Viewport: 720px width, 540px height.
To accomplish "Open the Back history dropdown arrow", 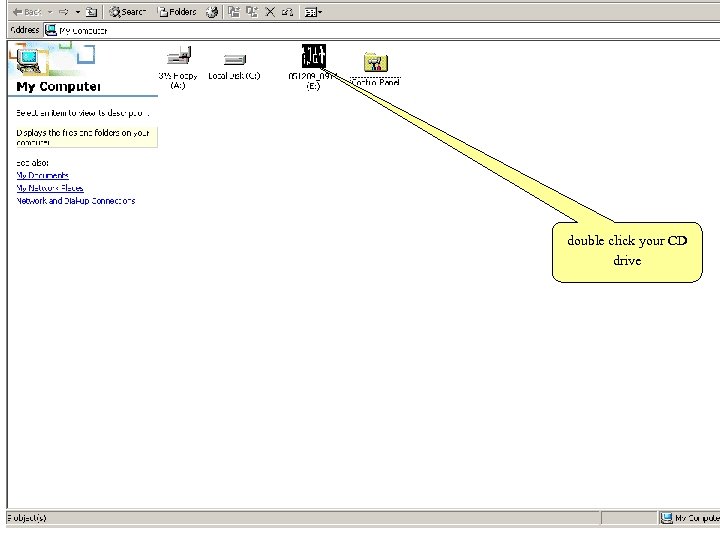I will (50, 12).
